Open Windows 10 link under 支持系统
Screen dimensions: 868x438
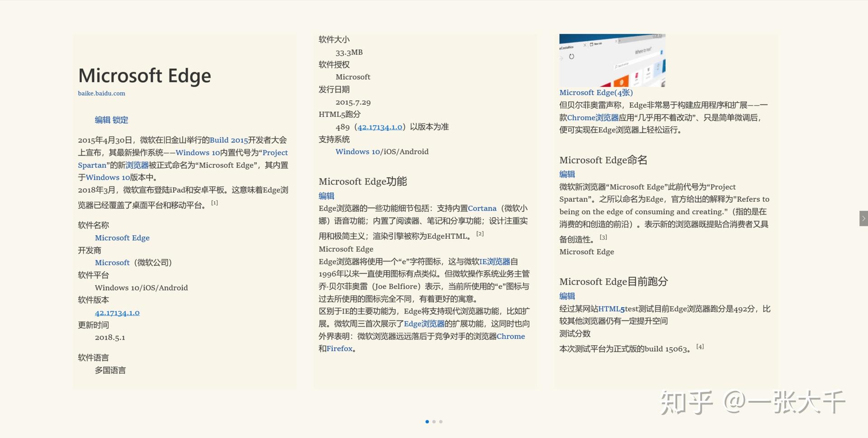coord(358,152)
